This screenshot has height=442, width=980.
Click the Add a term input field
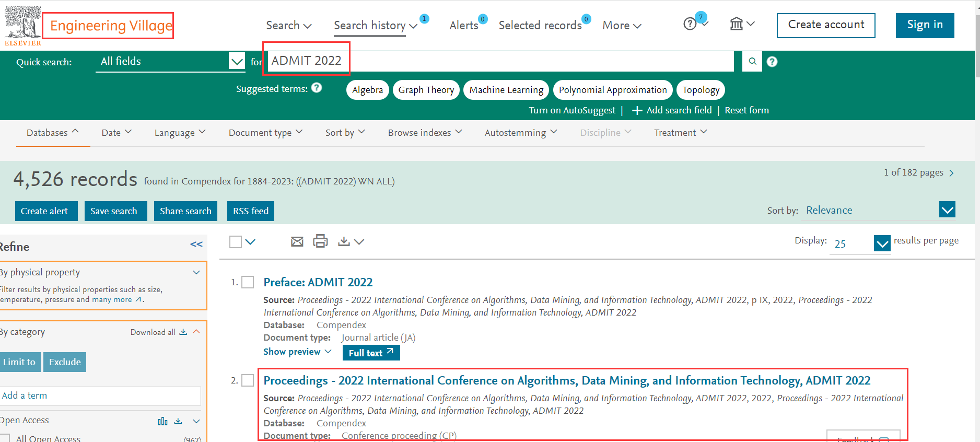pyautogui.click(x=100, y=396)
